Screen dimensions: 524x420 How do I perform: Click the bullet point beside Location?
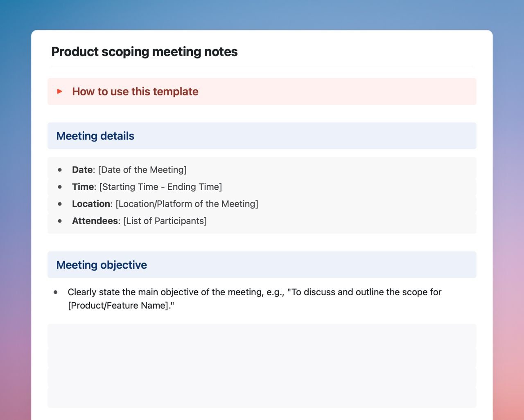(x=61, y=203)
